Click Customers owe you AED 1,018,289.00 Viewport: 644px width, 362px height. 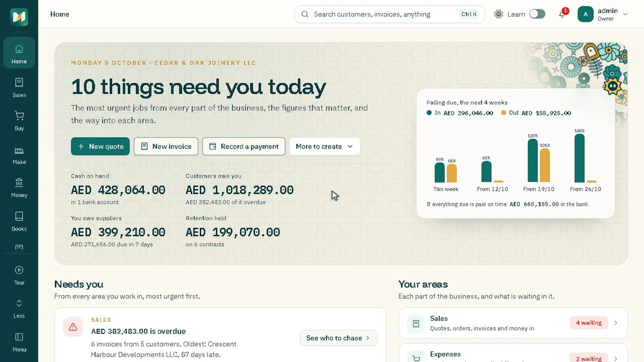[239, 190]
